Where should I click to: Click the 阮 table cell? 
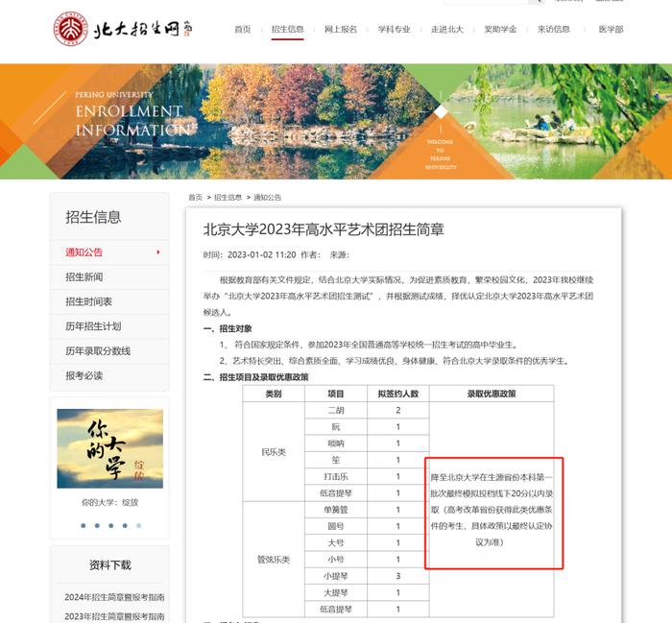(336, 427)
